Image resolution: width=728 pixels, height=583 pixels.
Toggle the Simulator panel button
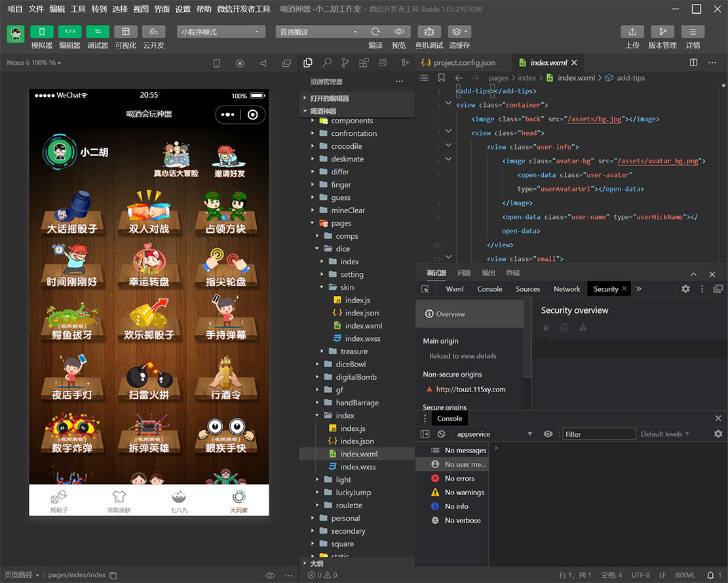[42, 31]
